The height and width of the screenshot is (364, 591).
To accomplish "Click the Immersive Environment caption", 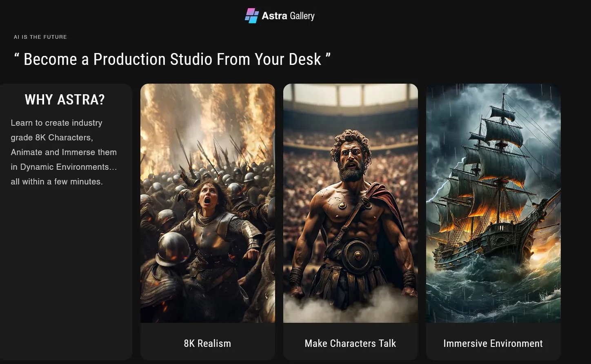I will coord(493,343).
